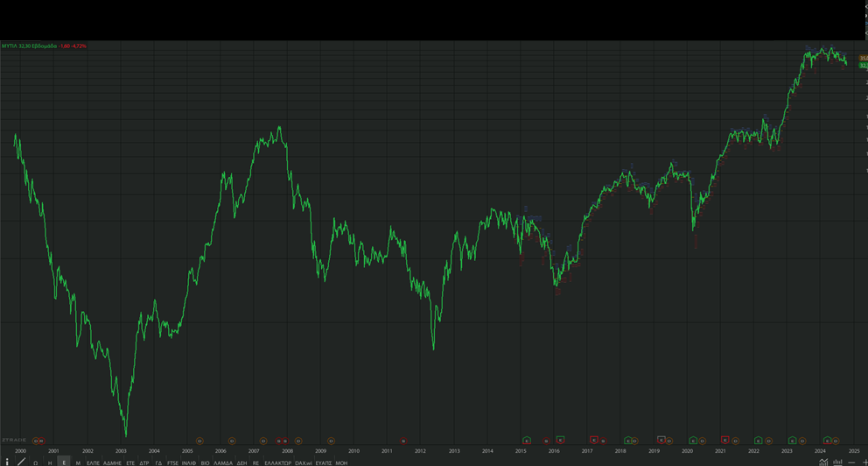Image resolution: width=868 pixels, height=466 pixels.
Task: Open chart type line-chart icon
Action: tap(823, 462)
